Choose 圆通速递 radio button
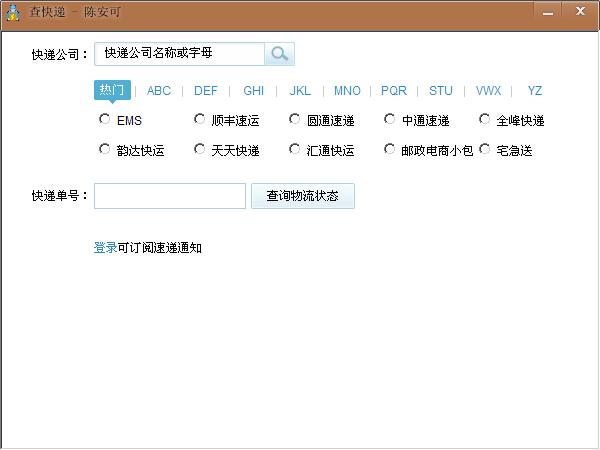 pyautogui.click(x=294, y=119)
